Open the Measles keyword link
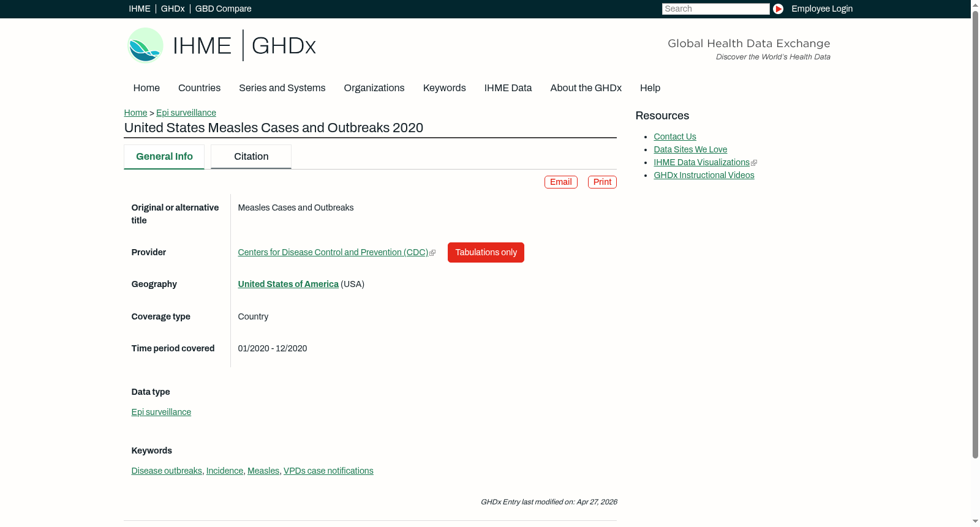The height and width of the screenshot is (527, 980). (x=263, y=471)
